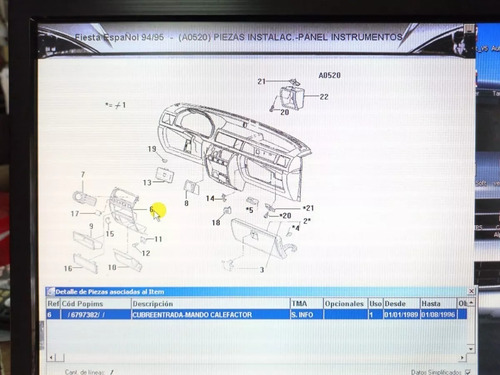Viewport: 500px width, 375px height.
Task: Click the 'Hasta' column header
Action: point(438,304)
